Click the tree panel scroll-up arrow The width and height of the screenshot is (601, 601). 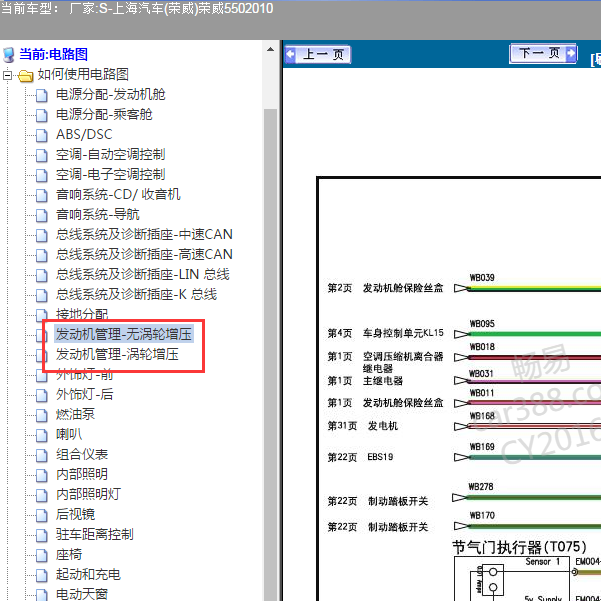pyautogui.click(x=270, y=49)
